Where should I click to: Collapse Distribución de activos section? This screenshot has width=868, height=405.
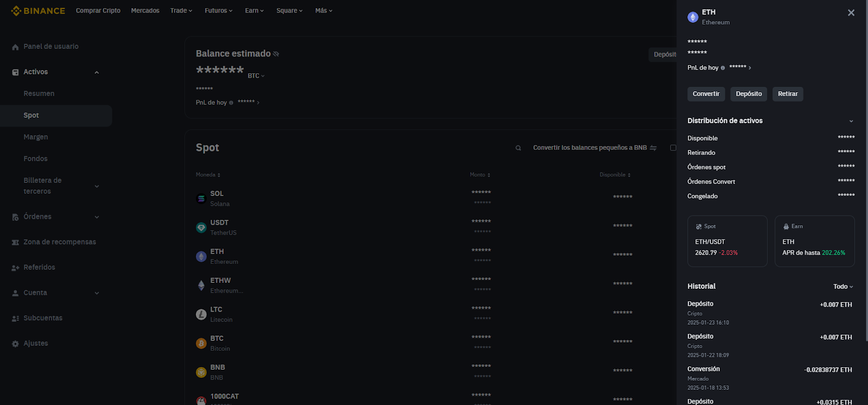point(851,121)
